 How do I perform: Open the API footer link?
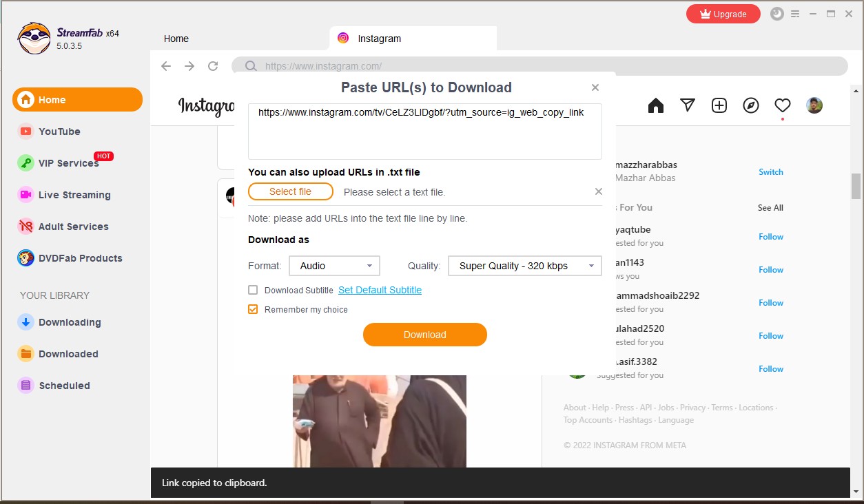[x=646, y=408]
